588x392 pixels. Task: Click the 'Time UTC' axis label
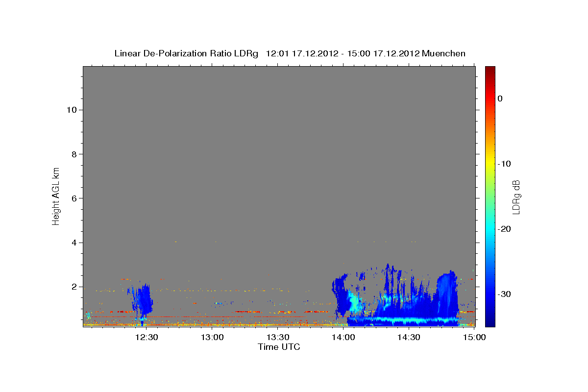279,347
